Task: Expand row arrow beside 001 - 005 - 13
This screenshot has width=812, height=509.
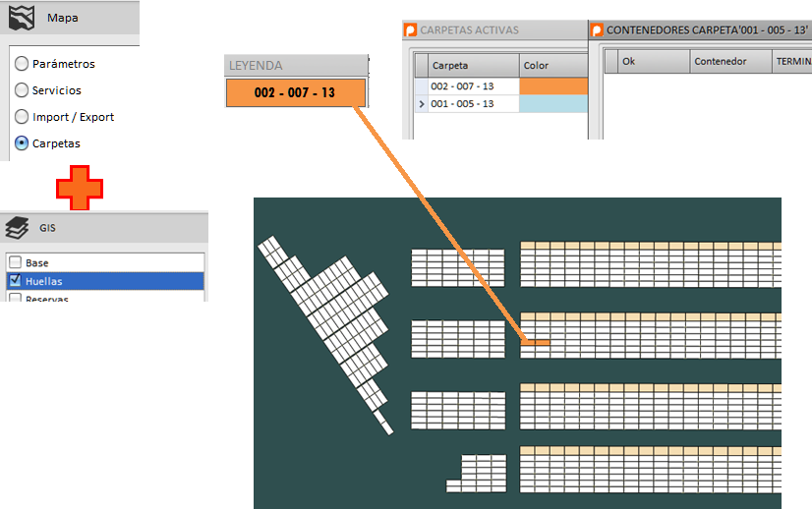Action: pos(421,104)
